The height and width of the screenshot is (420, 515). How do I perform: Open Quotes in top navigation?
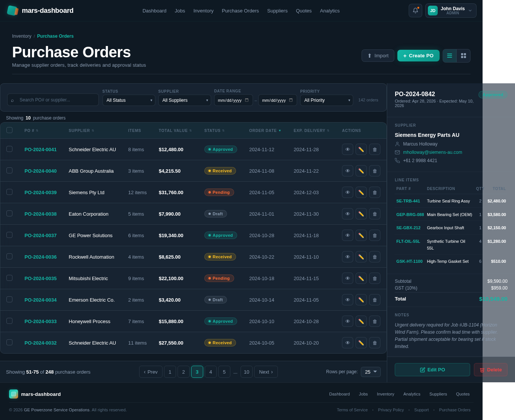(304, 11)
